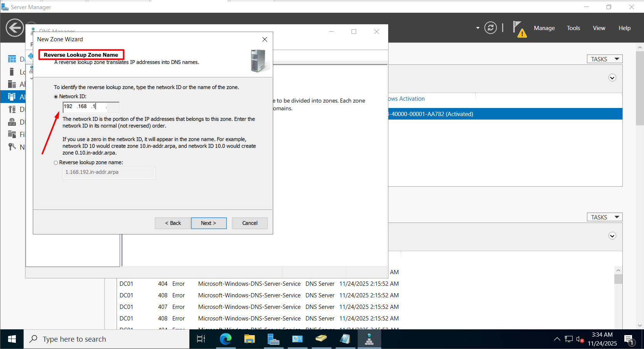Open the Tools menu

[573, 28]
